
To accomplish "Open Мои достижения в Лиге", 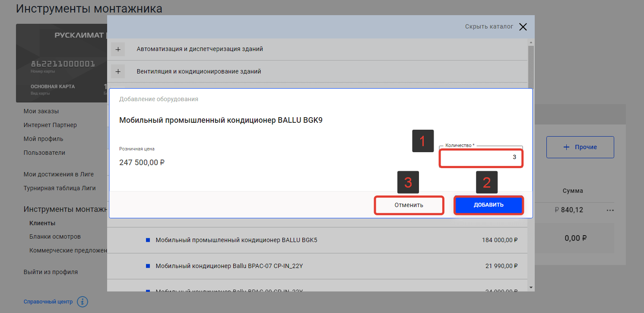I will click(59, 174).
